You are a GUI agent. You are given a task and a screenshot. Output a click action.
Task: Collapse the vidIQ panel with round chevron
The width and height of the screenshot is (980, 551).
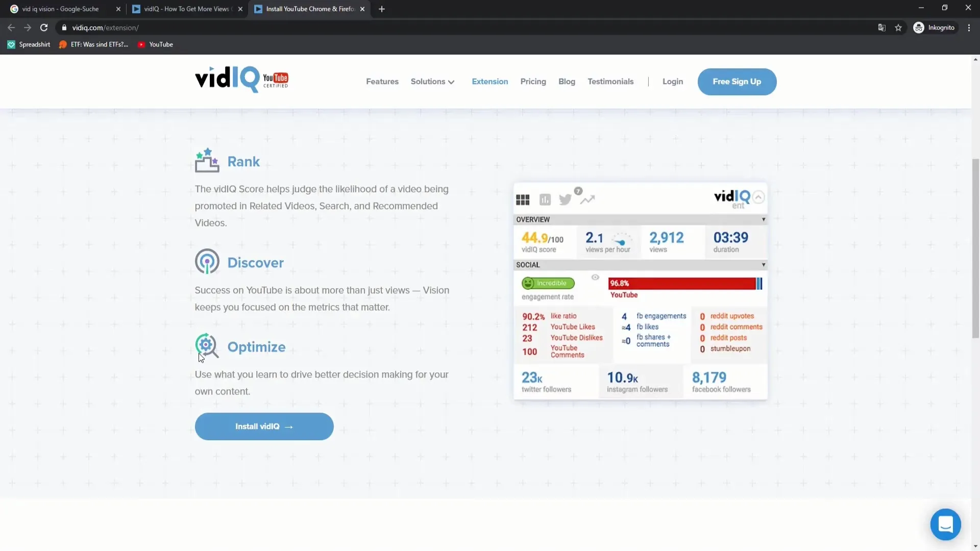[759, 197]
